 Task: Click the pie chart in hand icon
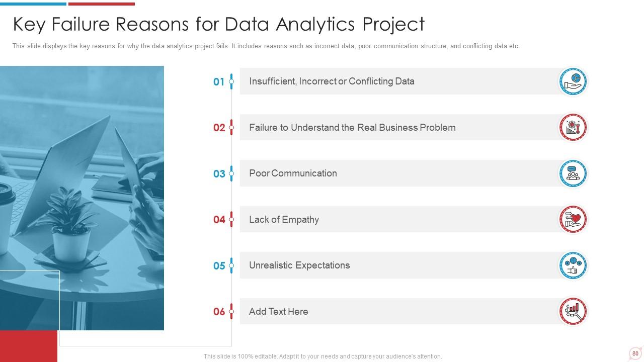click(573, 81)
